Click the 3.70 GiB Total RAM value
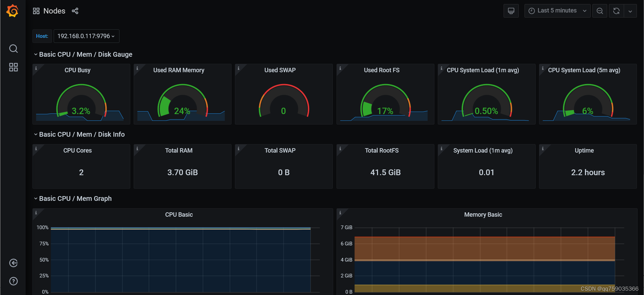The width and height of the screenshot is (644, 295). click(x=183, y=172)
